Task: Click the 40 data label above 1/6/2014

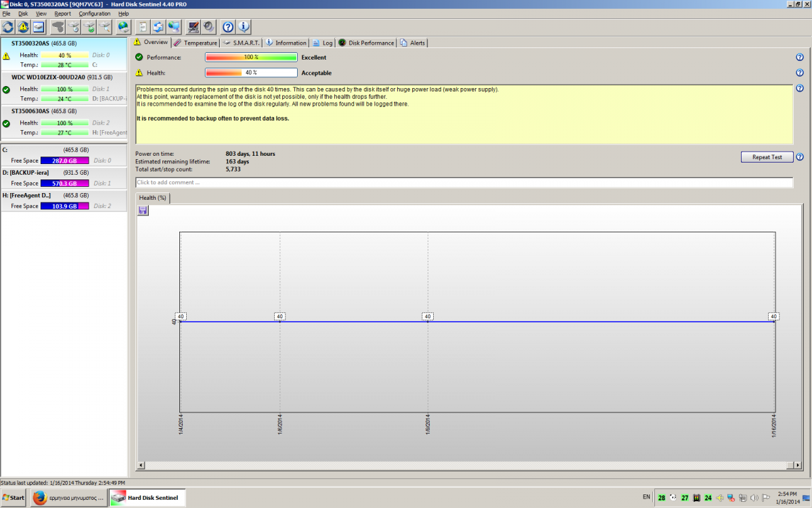Action: coord(279,316)
